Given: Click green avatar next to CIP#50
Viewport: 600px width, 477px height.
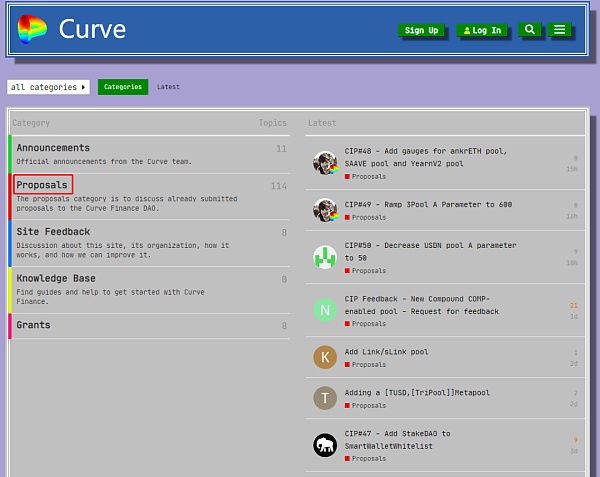Looking at the screenshot, I should pyautogui.click(x=325, y=257).
